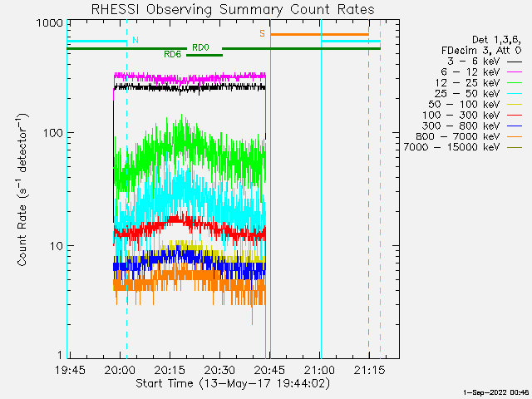Click the '20:45' x-axis tick label
This screenshot has width=532, height=399.
tap(270, 370)
